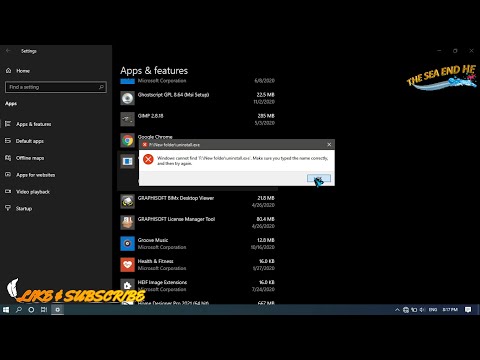Click the volume speaker tray icon
This screenshot has height=360, width=480.
pyautogui.click(x=422, y=310)
